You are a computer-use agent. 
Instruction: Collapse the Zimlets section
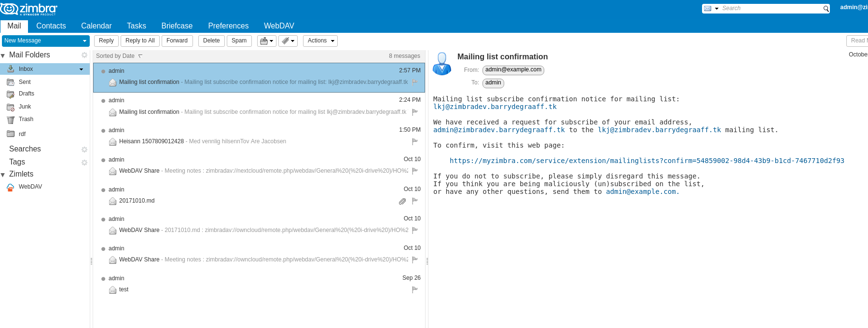click(3, 175)
